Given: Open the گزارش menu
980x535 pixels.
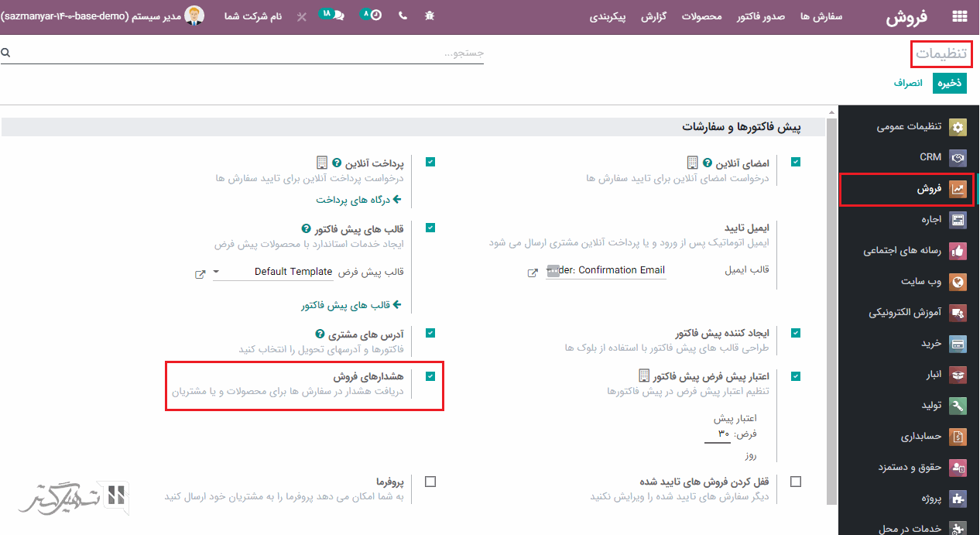Looking at the screenshot, I should pos(654,16).
